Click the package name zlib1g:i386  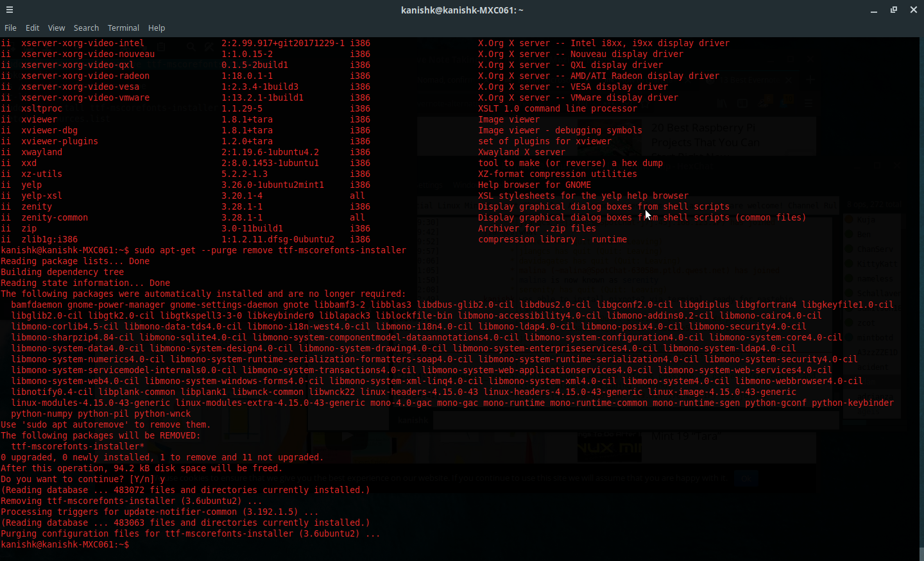pos(49,239)
